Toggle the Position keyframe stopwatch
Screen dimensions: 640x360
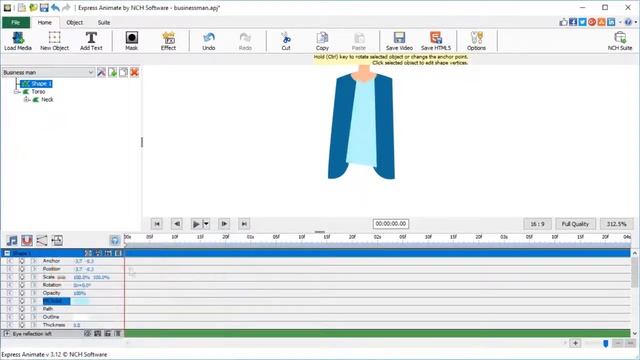22,269
